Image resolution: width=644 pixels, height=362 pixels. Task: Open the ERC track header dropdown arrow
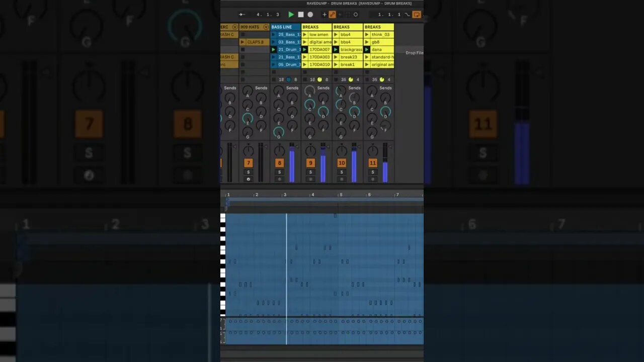[x=235, y=27]
